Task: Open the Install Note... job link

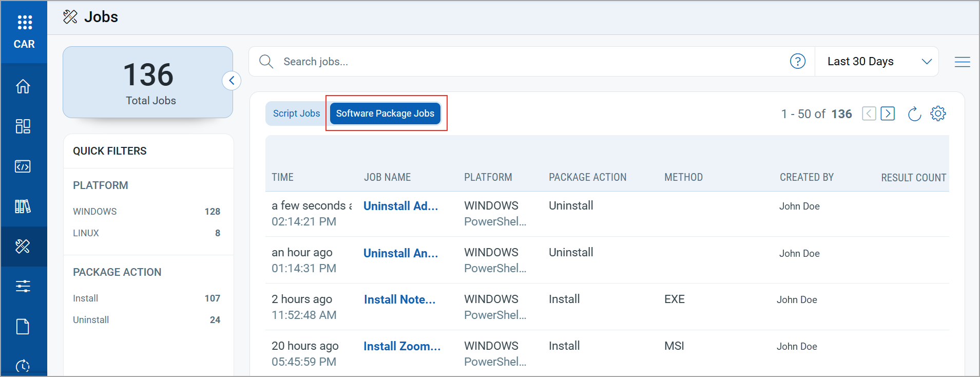Action: tap(399, 299)
